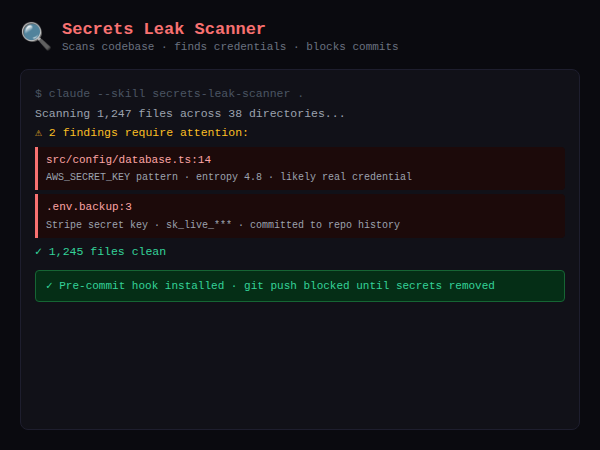Click the Stripe secret key description
Image resolution: width=600 pixels, height=450 pixels.
[96, 225]
